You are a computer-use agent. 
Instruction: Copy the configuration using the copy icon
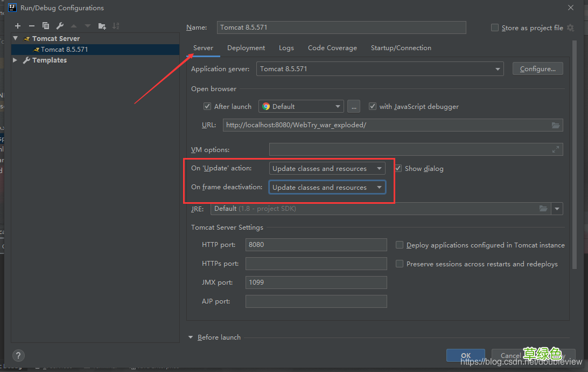click(46, 26)
